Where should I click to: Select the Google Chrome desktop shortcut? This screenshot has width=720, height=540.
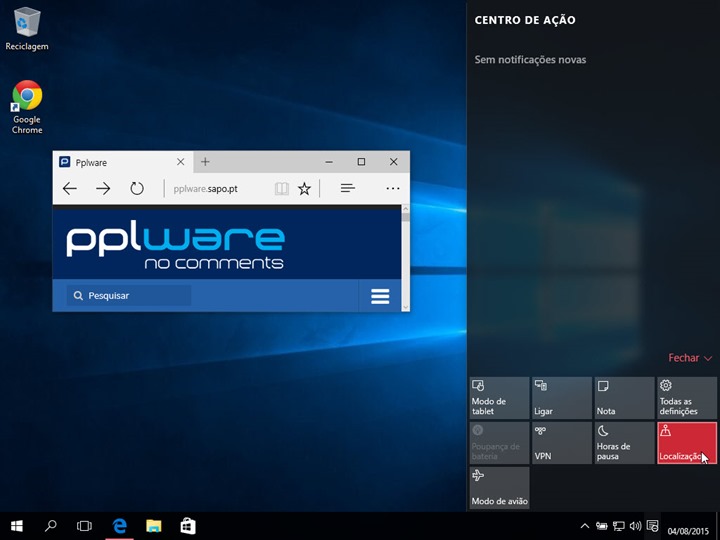[x=27, y=107]
